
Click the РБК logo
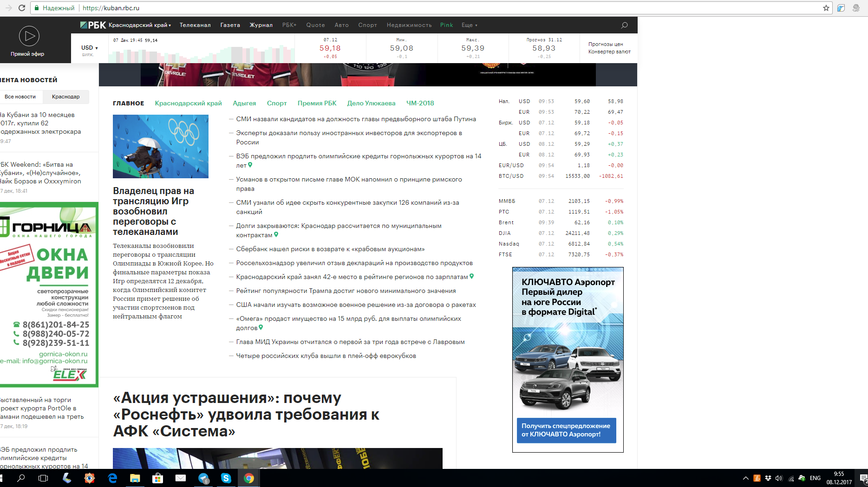[93, 25]
